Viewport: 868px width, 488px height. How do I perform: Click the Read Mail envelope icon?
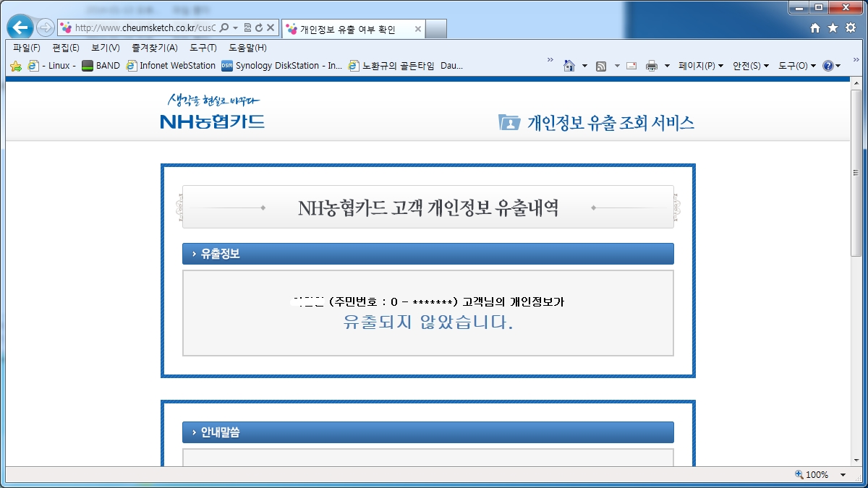631,66
